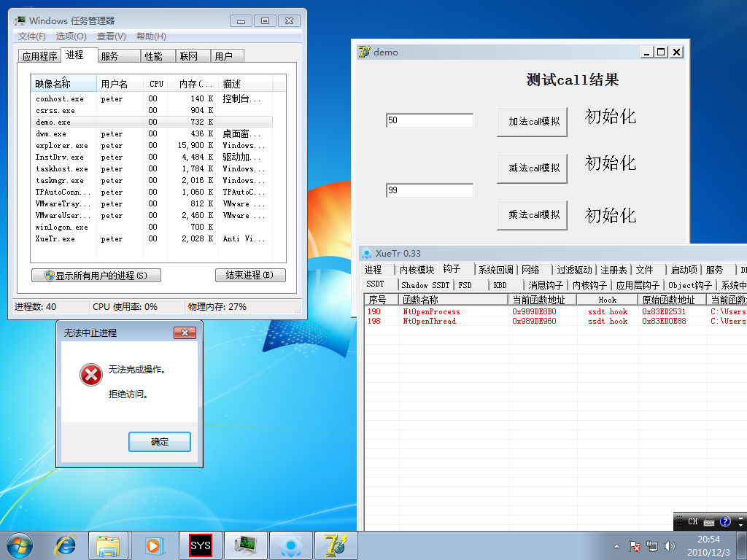Viewport: 747px width, 560px height.
Task: Focus the input field containing 99
Action: coord(429,190)
